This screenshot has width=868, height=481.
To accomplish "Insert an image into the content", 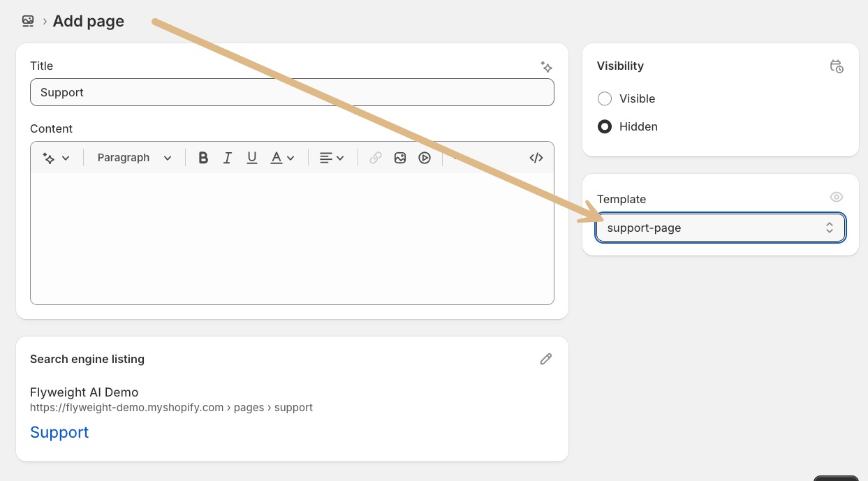I will pos(400,158).
